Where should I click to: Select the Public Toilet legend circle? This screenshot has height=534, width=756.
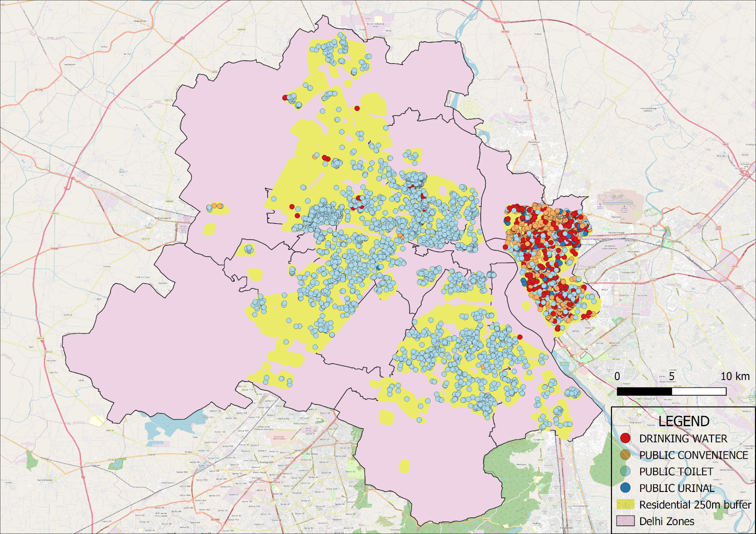point(625,471)
